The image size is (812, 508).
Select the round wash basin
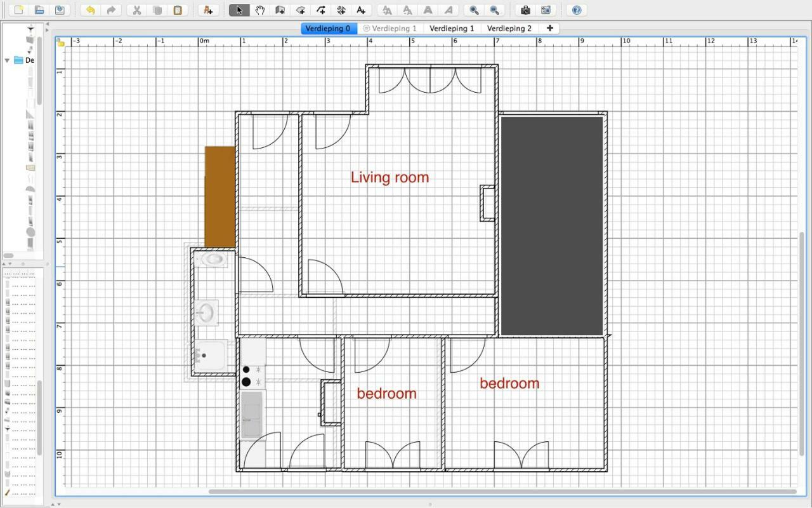point(206,312)
